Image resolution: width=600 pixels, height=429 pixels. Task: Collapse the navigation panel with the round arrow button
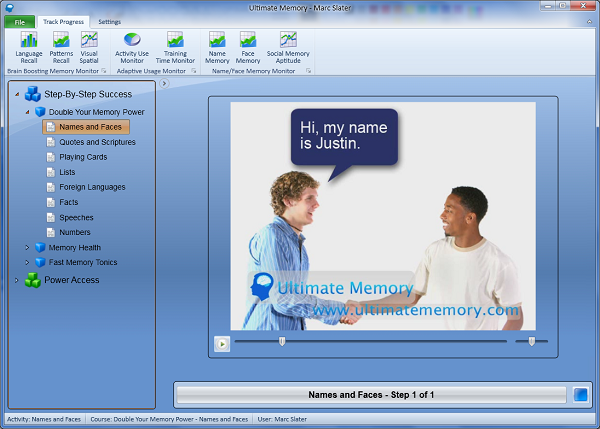[x=164, y=83]
